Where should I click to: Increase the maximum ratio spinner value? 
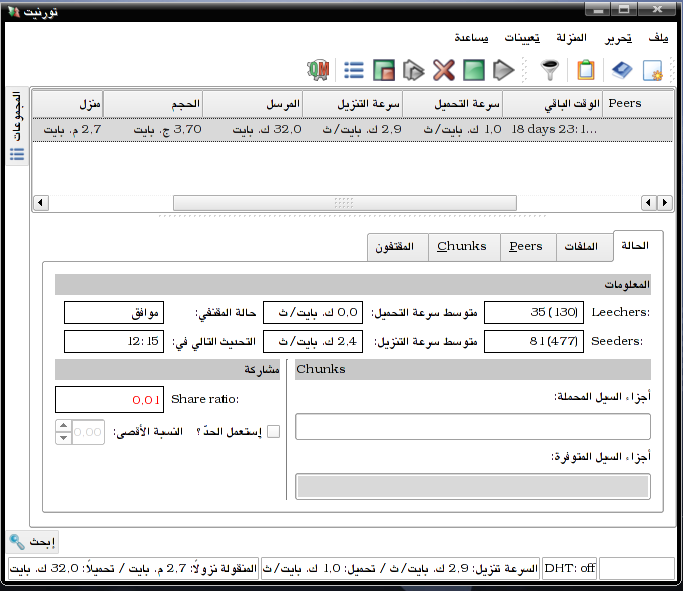click(x=64, y=426)
